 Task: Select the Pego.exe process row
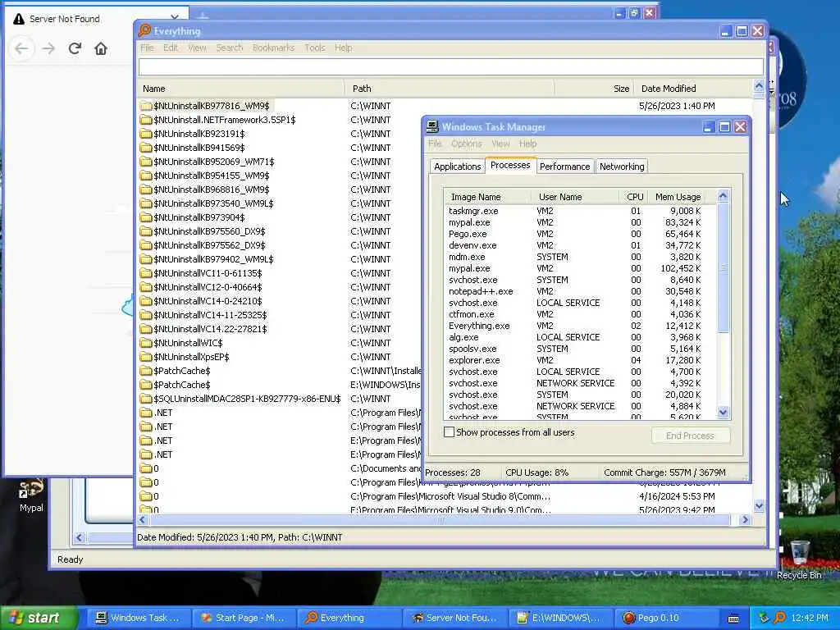pyautogui.click(x=580, y=234)
